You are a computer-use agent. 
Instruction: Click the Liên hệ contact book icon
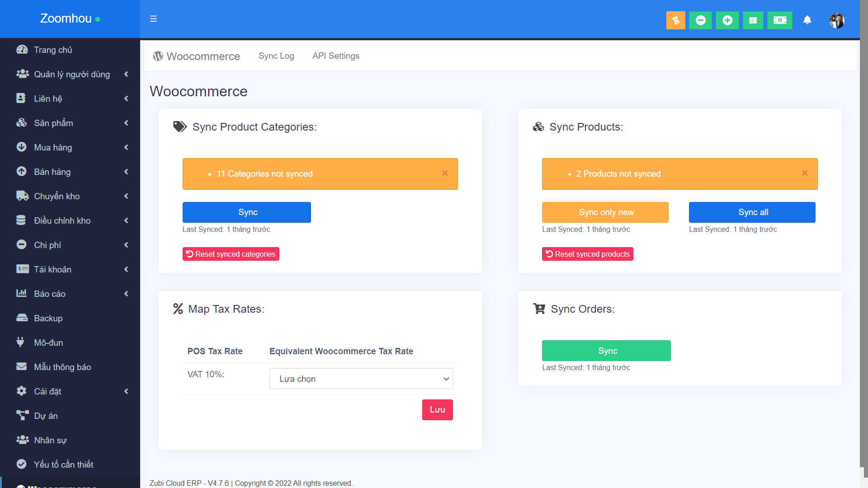21,99
